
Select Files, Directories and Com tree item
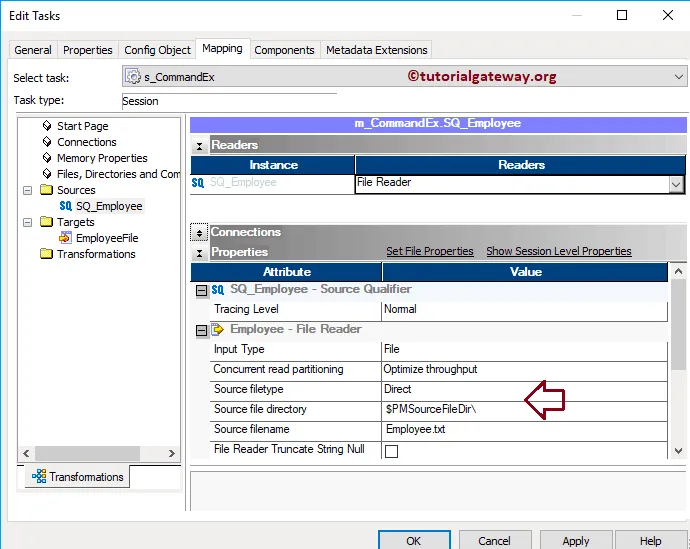118,174
